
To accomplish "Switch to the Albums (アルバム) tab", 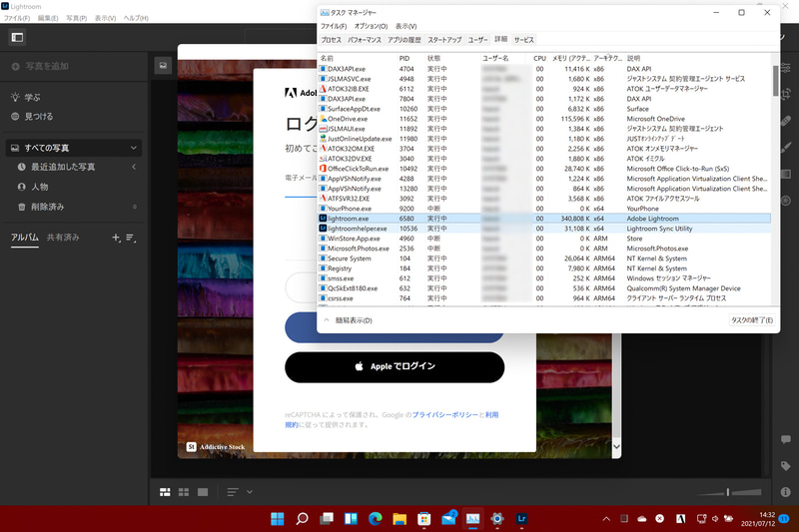I will [25, 238].
